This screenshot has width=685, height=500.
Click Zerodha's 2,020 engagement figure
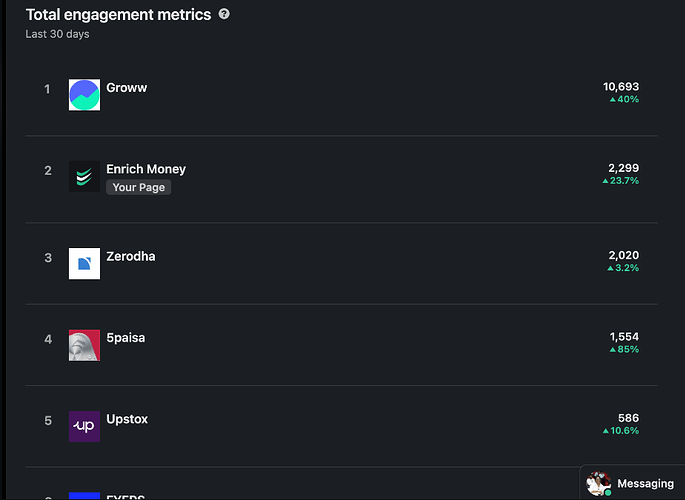click(623, 255)
